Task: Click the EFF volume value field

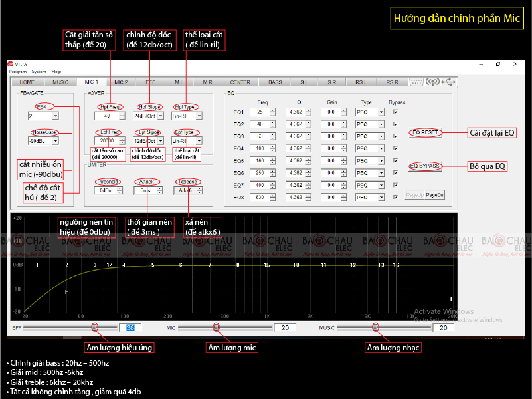Action: [130, 328]
